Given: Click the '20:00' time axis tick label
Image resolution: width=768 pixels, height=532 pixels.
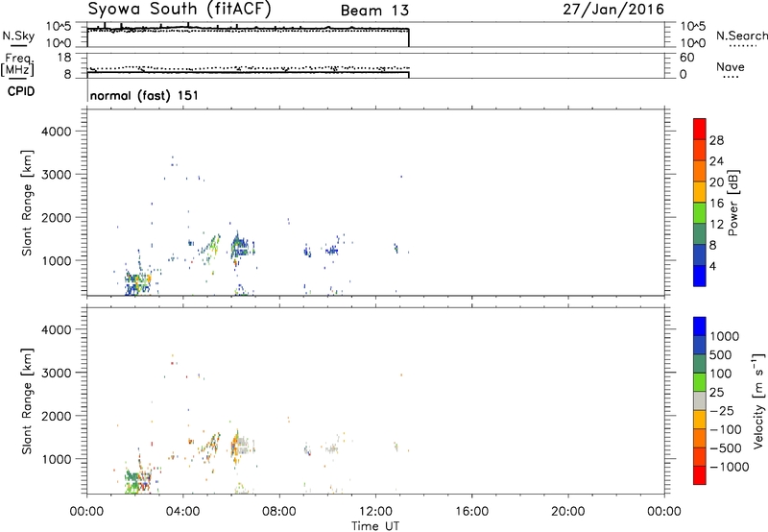Looking at the screenshot, I should [x=568, y=512].
